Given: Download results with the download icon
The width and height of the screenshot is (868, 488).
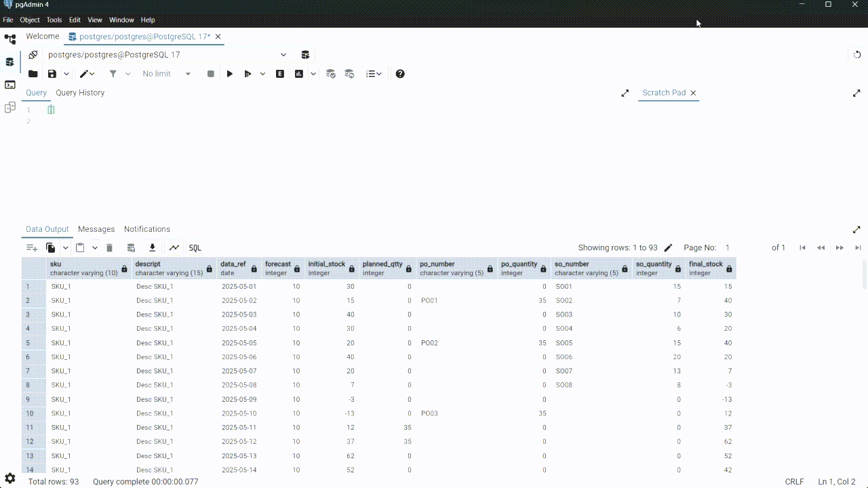Looking at the screenshot, I should [152, 248].
